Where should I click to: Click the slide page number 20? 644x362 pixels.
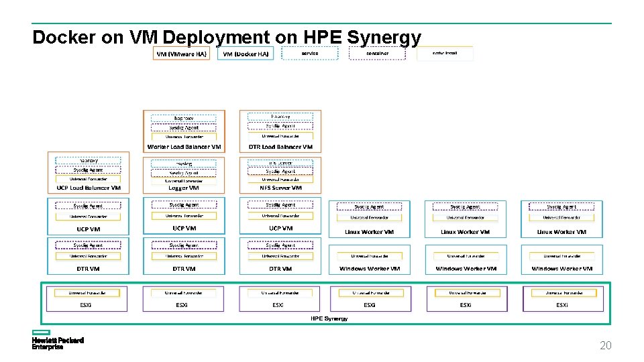point(605,345)
